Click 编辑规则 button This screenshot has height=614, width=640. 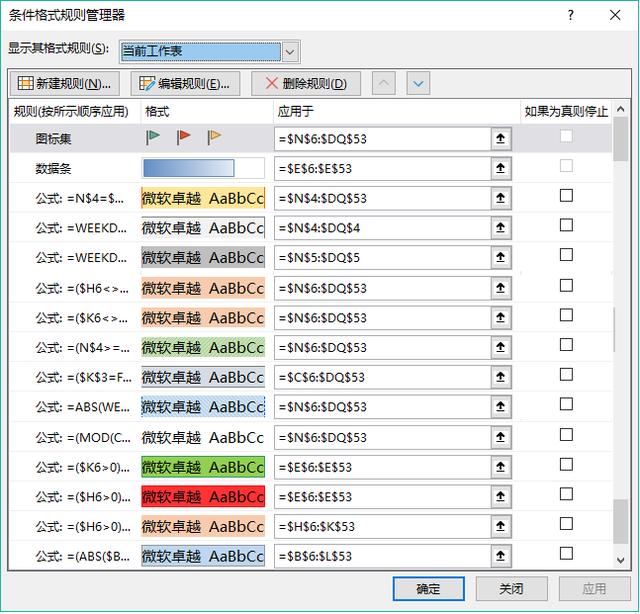point(185,84)
